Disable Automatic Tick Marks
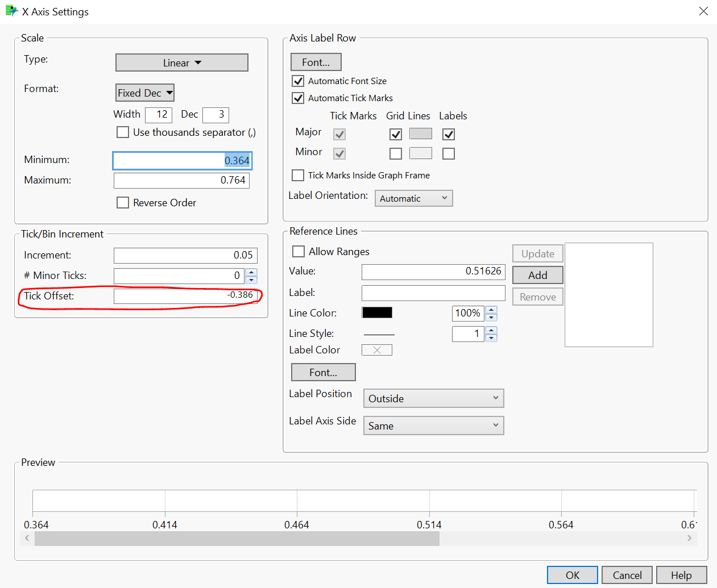The width and height of the screenshot is (717, 588). point(298,98)
